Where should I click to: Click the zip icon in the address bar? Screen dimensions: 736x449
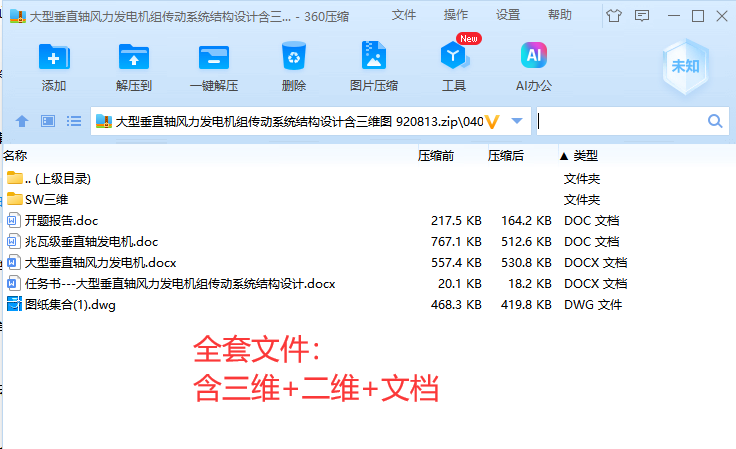pyautogui.click(x=104, y=122)
